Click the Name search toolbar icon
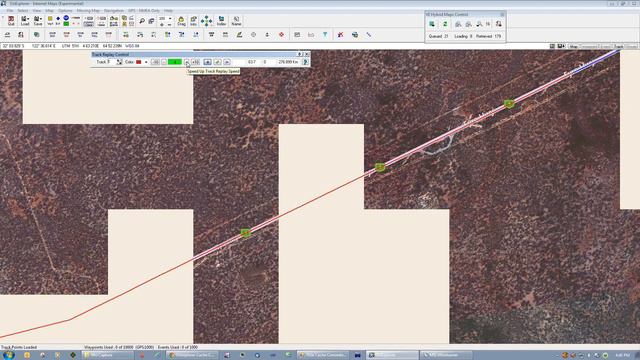The width and height of the screenshot is (640, 360). [x=236, y=21]
